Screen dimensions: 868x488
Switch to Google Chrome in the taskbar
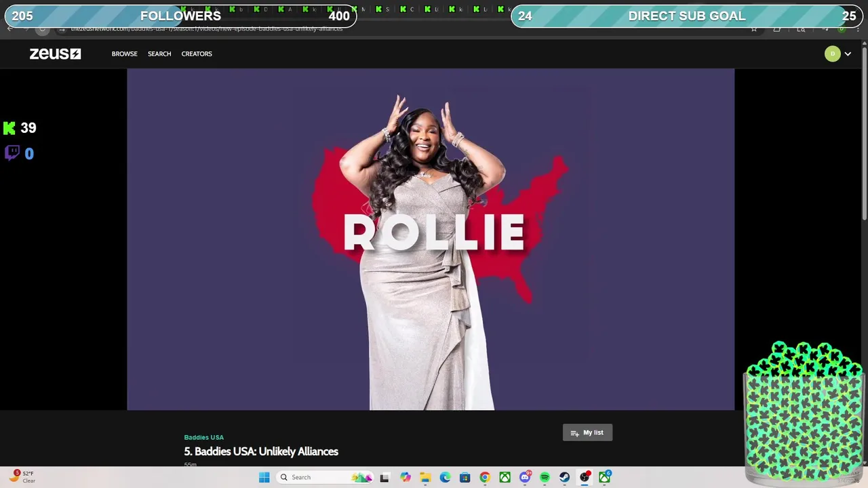485,477
